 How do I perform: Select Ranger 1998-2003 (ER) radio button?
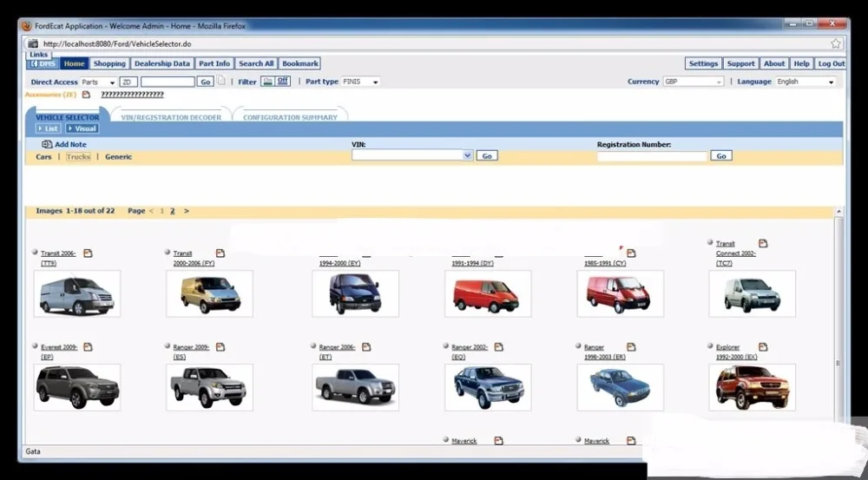pos(578,345)
